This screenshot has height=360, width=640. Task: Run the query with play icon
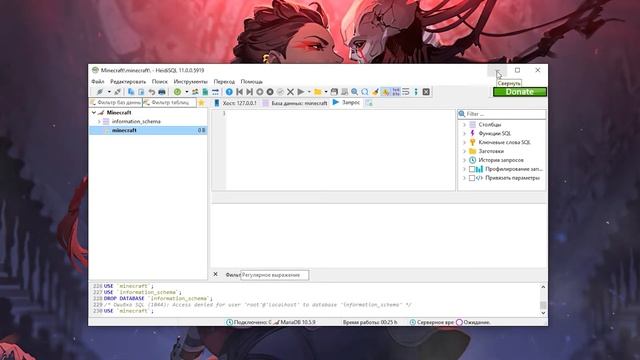coord(301,92)
